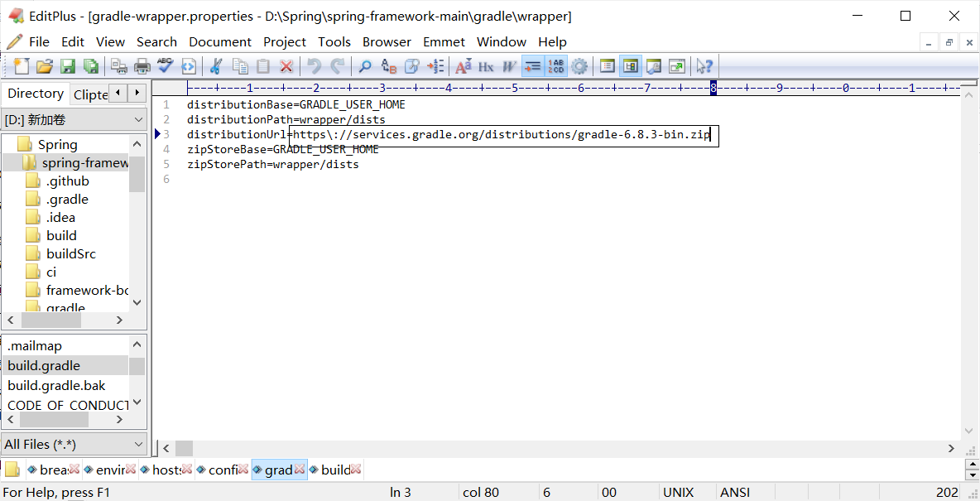Select .github folder
Viewport: 980px width, 501px height.
pyautogui.click(x=68, y=181)
